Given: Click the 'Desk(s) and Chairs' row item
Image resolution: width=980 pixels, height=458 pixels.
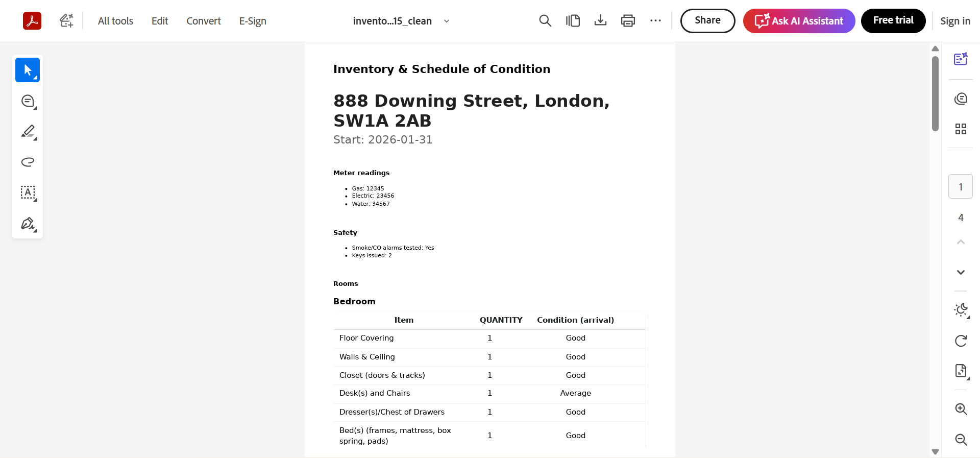Looking at the screenshot, I should 375,393.
